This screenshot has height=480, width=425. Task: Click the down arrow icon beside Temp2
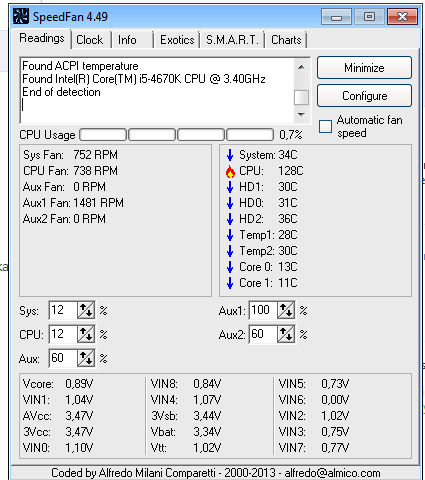[x=230, y=251]
